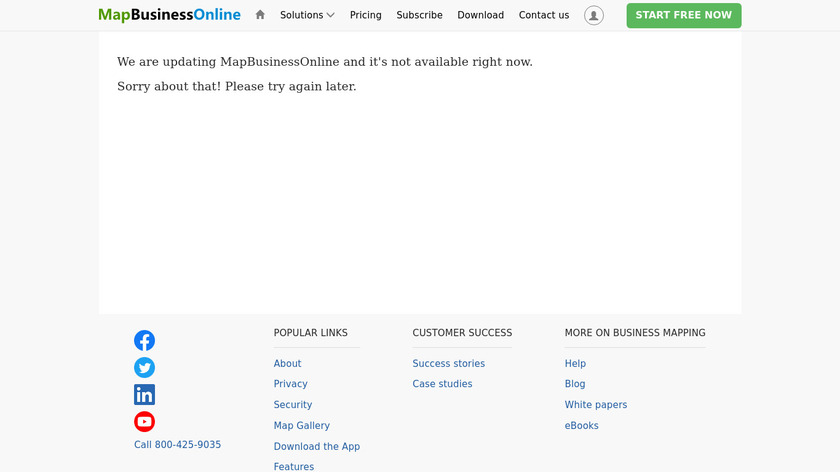
Task: Go to the Subscribe page
Action: point(419,15)
